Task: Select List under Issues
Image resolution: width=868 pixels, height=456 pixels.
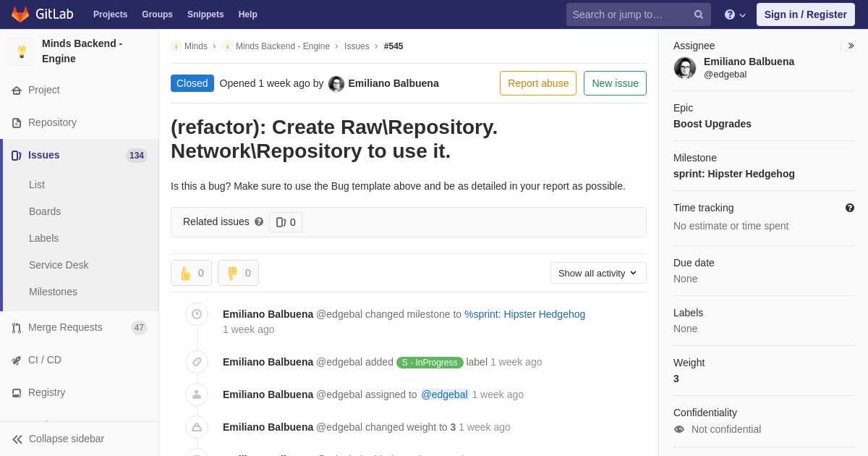Action: tap(37, 185)
